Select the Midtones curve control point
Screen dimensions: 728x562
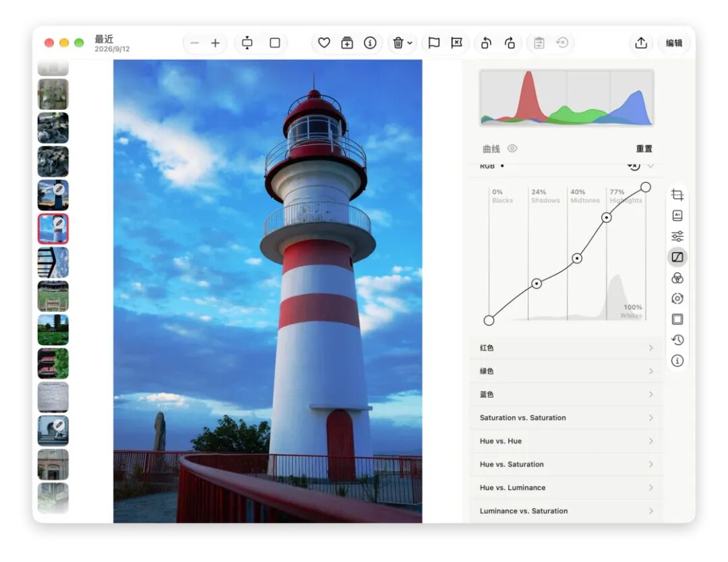(576, 258)
